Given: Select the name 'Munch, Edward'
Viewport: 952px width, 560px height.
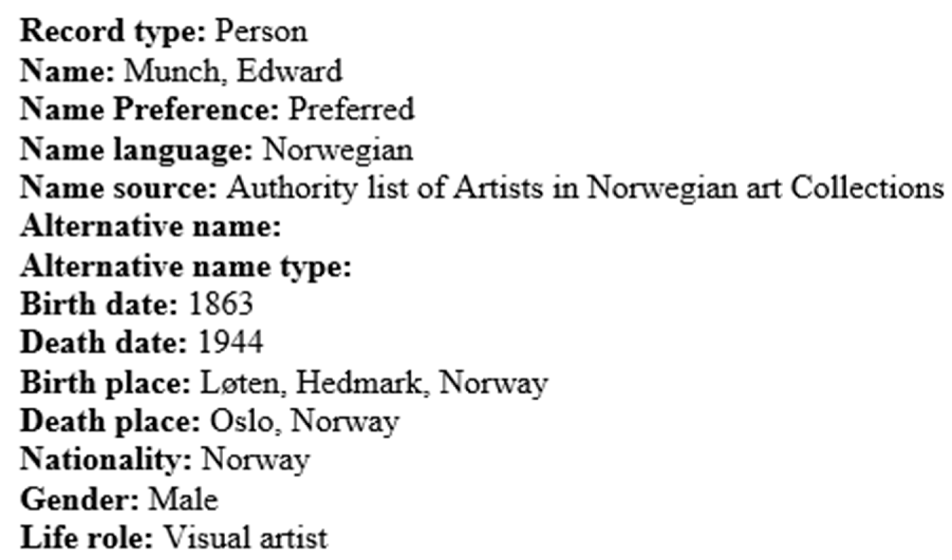Looking at the screenshot, I should (x=233, y=71).
